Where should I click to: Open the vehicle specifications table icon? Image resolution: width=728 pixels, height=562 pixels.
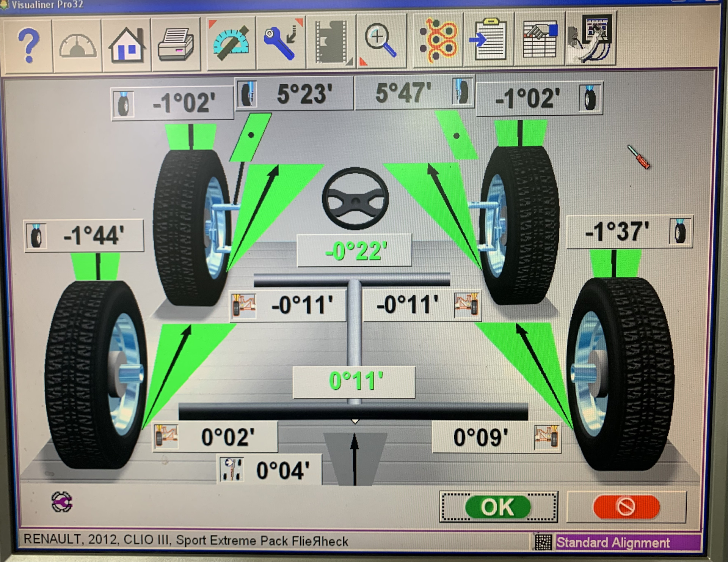pos(540,39)
